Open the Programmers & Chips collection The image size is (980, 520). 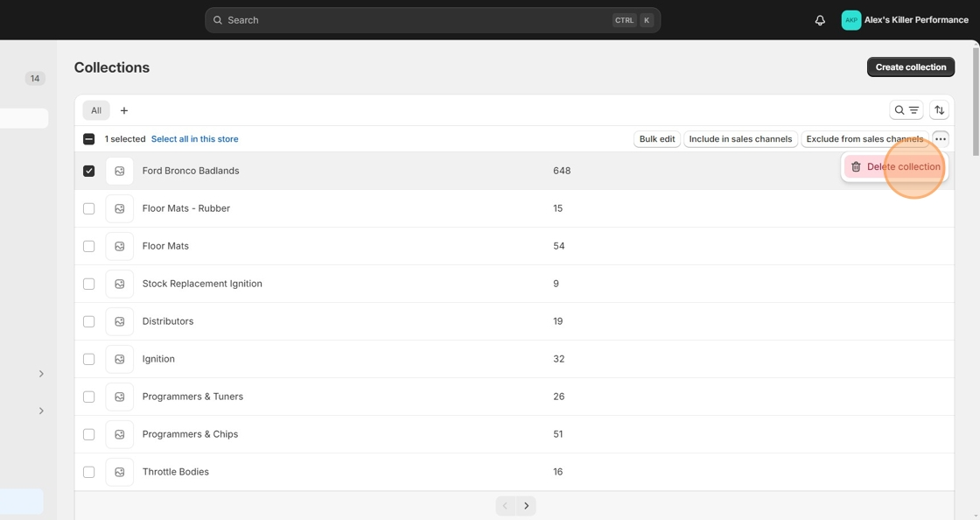click(x=190, y=434)
